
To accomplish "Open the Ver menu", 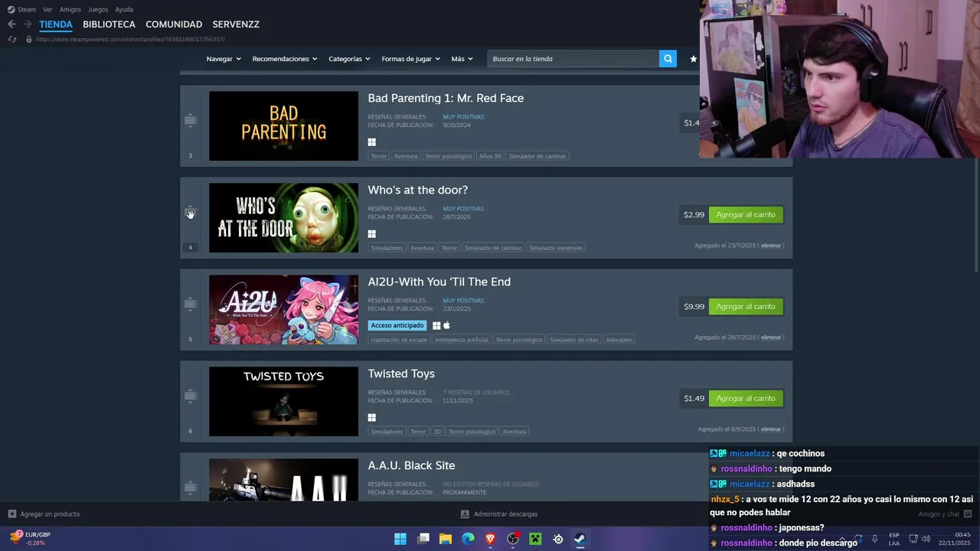I will point(47,9).
